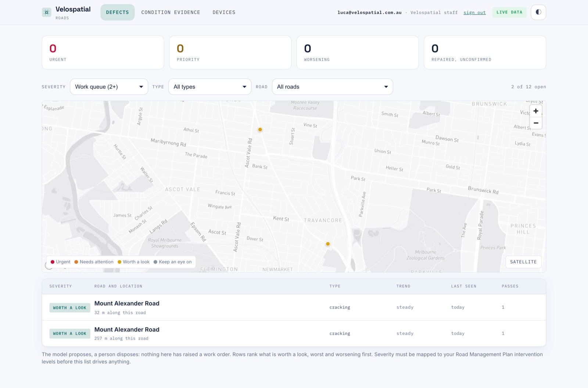Screen dimensions: 588x388
Task: Toggle the dark mode theme button
Action: (x=538, y=12)
